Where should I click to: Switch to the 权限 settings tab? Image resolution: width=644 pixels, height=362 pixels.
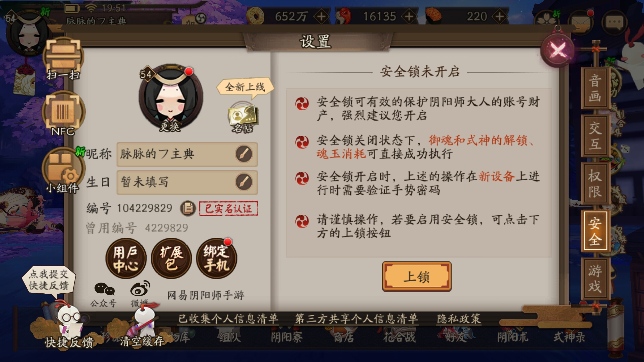click(x=595, y=183)
